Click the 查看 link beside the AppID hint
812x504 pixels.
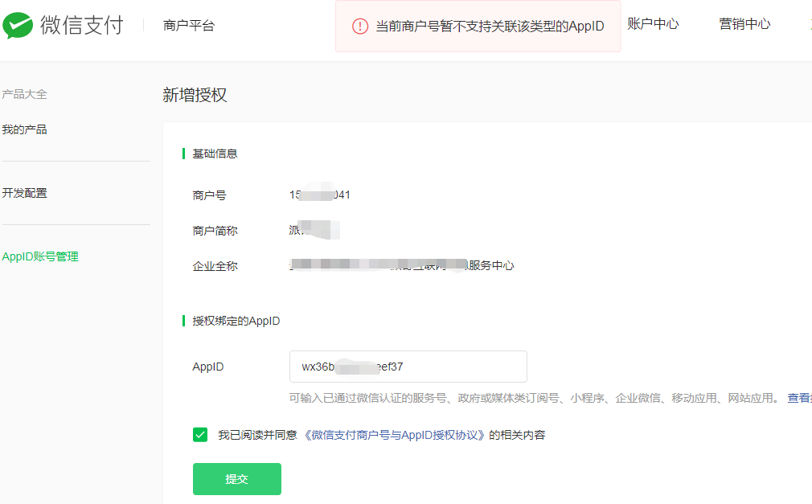pyautogui.click(x=799, y=398)
